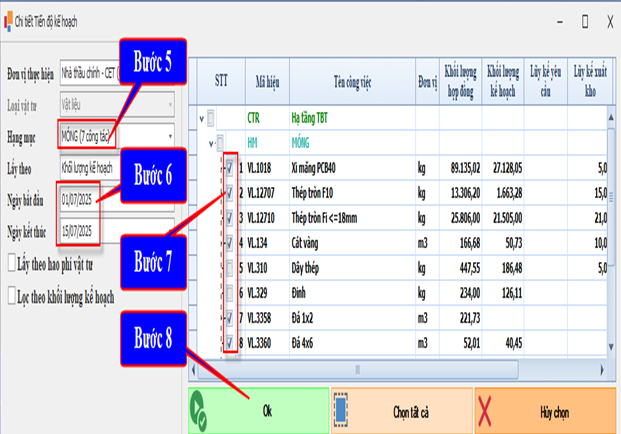Open the Hạng mục dropdown
The width and height of the screenshot is (621, 434).
(170, 135)
